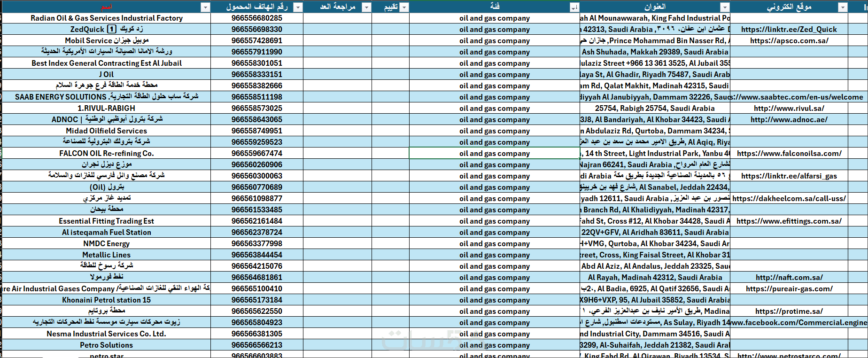The width and height of the screenshot is (868, 358).
Task: Open the apsco.com.sa website link
Action: point(789,40)
